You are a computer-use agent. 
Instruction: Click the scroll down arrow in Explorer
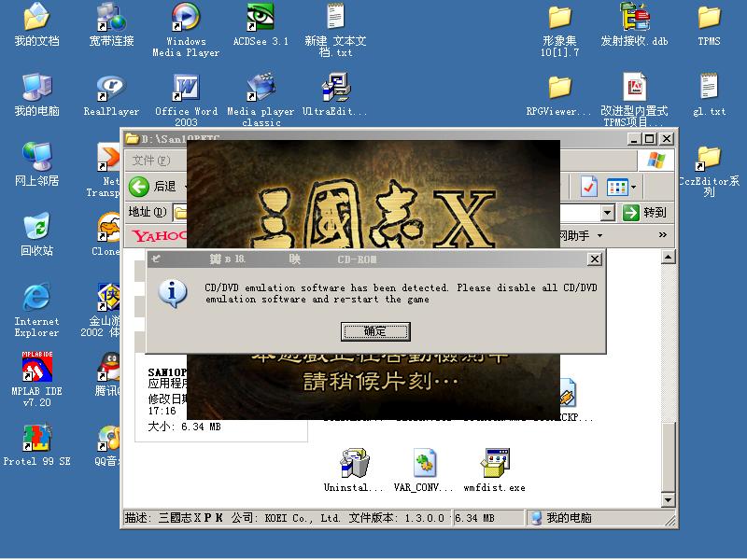coord(667,500)
